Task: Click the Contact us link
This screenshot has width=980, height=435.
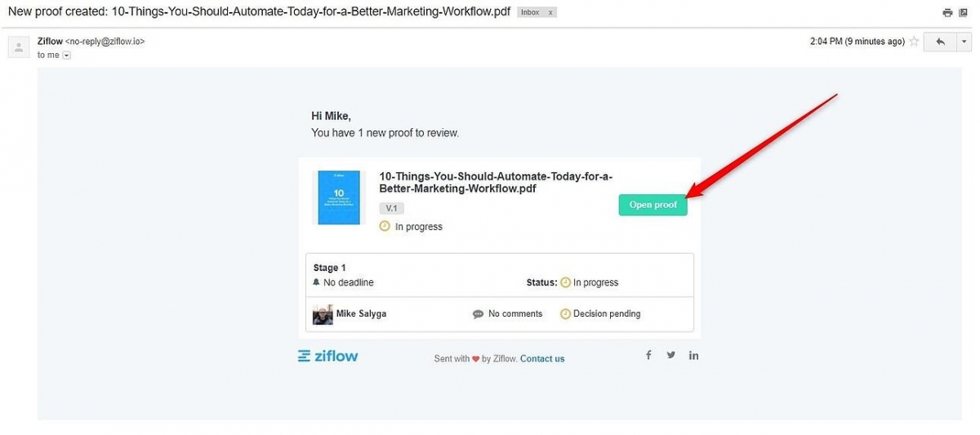Action: tap(542, 359)
